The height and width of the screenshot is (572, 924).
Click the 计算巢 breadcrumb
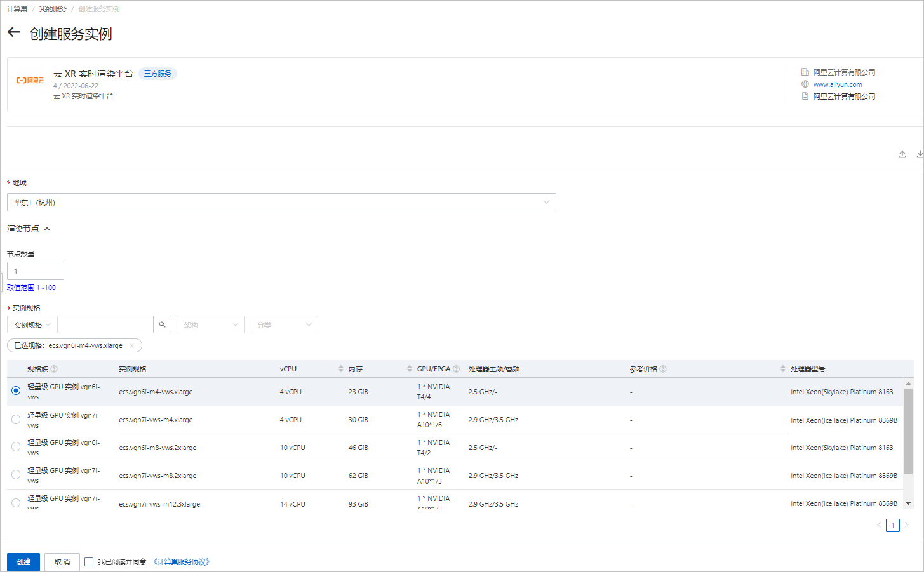coord(17,9)
